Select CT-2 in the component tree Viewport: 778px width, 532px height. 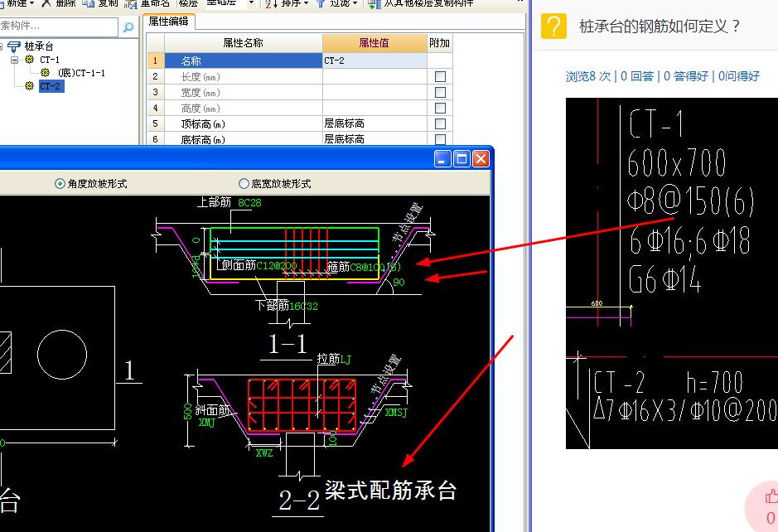pos(50,86)
